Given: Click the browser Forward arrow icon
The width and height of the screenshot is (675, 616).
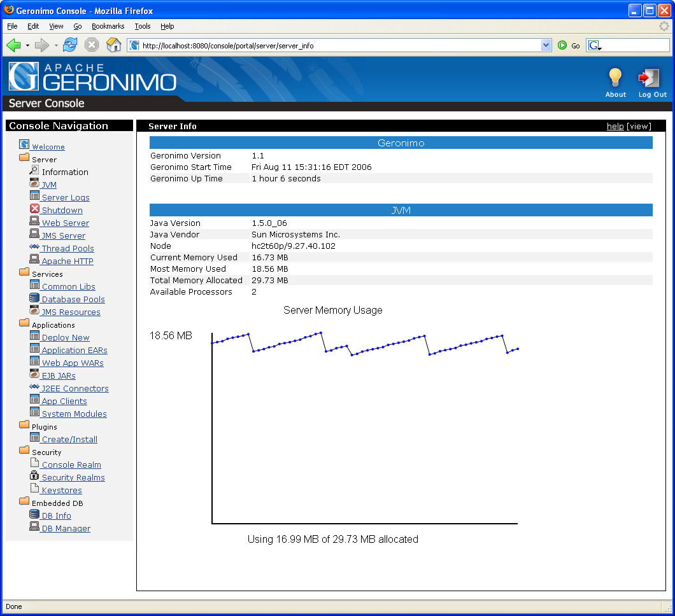Looking at the screenshot, I should (42, 45).
